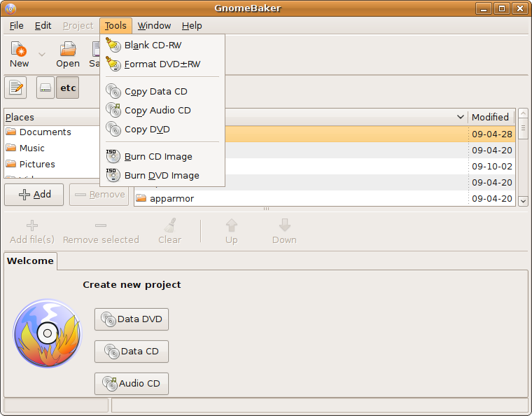
Task: Click the disc icon next to Copy Data CD
Action: click(x=113, y=91)
